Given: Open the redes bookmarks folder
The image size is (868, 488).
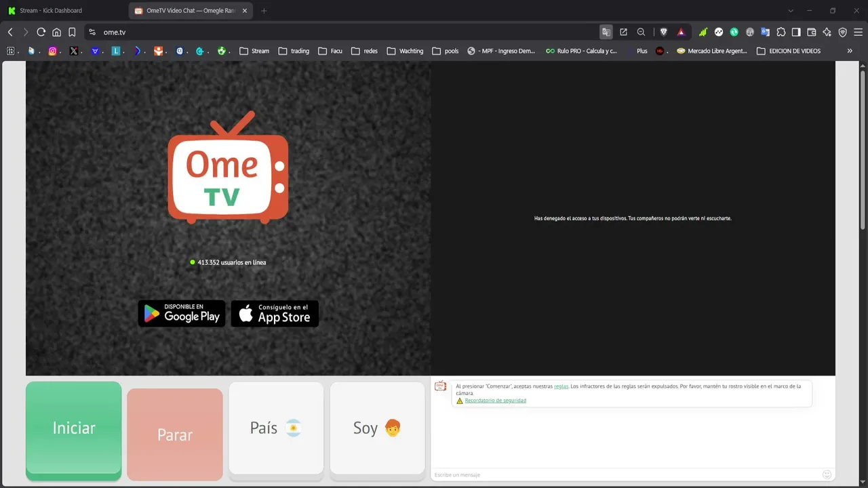Looking at the screenshot, I should click(x=364, y=51).
